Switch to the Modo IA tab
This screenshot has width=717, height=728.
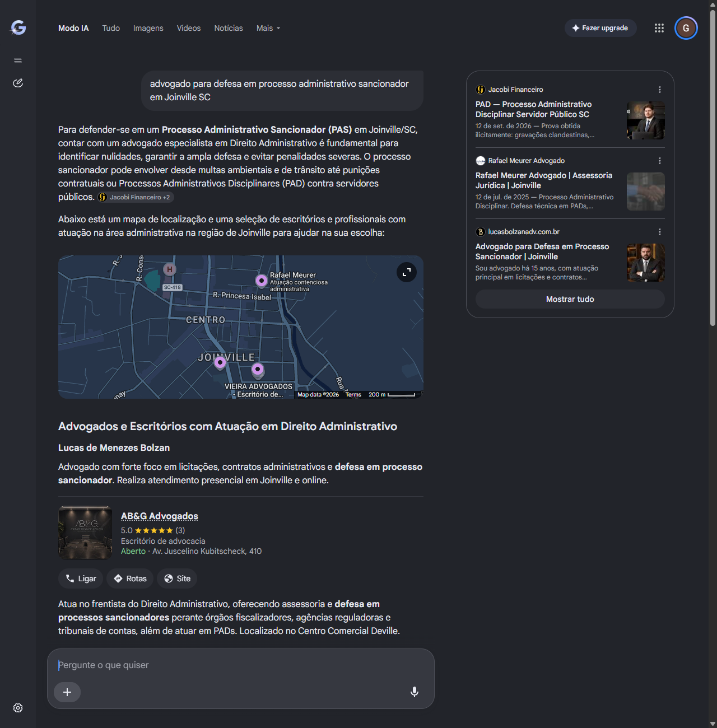73,28
